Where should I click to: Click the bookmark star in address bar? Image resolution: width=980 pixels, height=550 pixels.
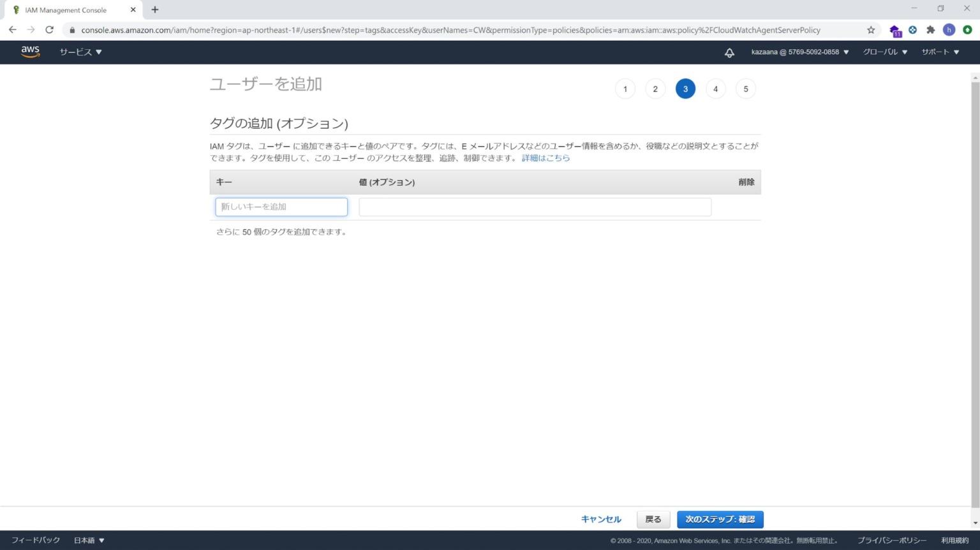869,29
